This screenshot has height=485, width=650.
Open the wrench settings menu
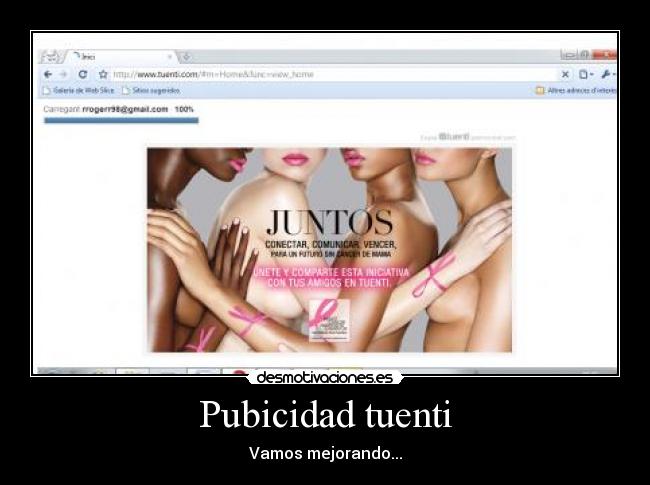point(608,75)
